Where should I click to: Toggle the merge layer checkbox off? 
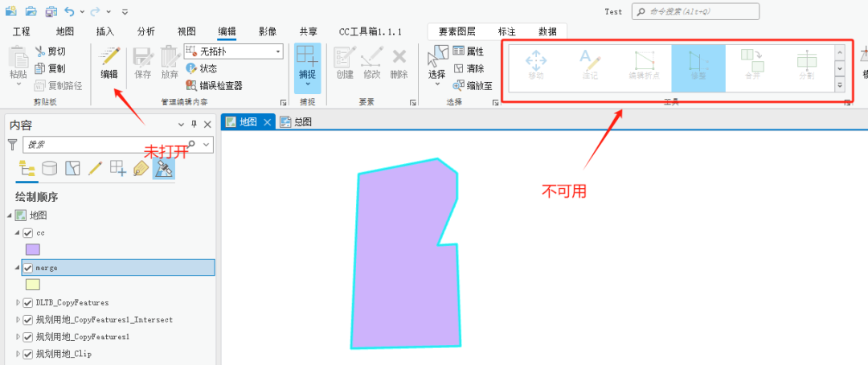[x=27, y=268]
